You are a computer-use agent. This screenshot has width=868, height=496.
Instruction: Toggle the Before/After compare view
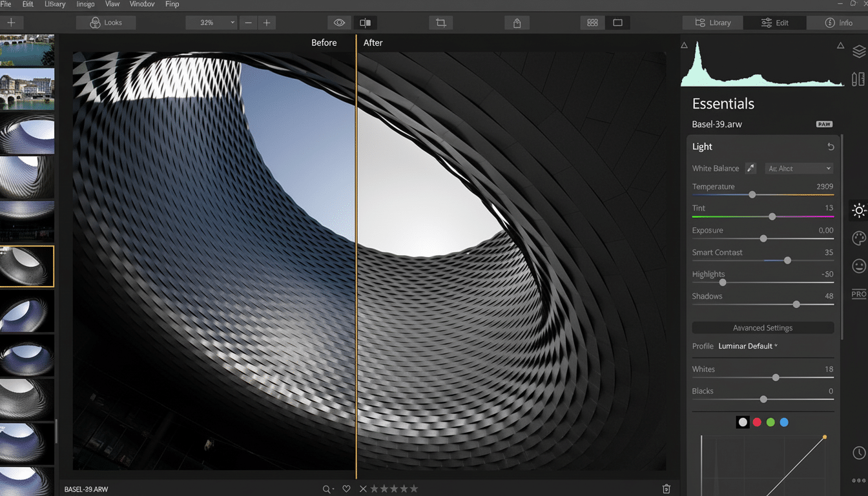(x=365, y=22)
